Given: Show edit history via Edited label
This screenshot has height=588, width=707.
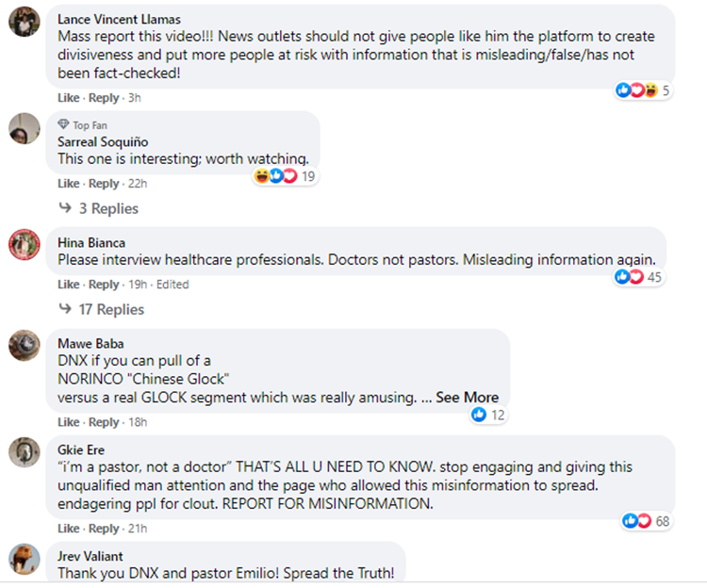Looking at the screenshot, I should [173, 285].
